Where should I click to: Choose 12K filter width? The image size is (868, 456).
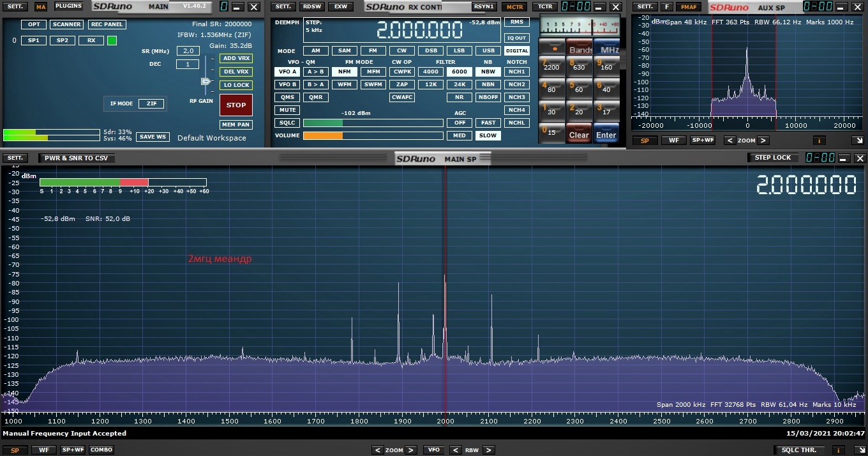click(x=431, y=84)
